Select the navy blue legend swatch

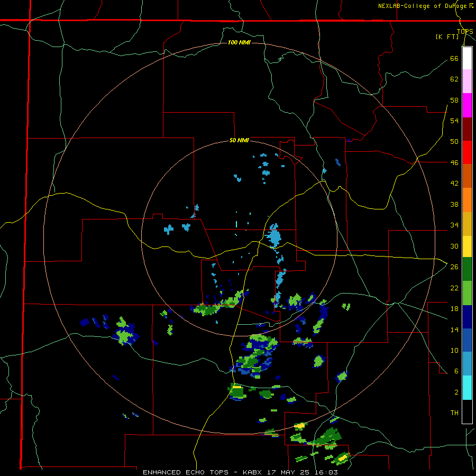coord(467,317)
